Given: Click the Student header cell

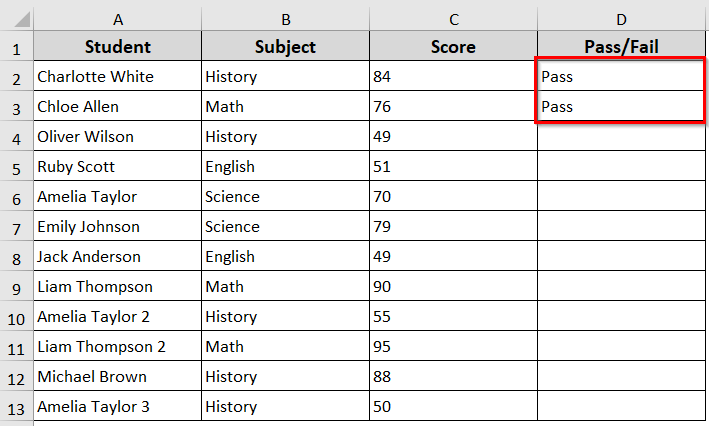Looking at the screenshot, I should point(117,47).
